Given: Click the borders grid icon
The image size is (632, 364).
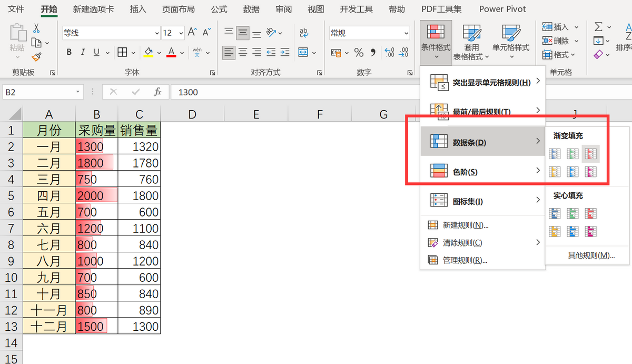Looking at the screenshot, I should click(x=122, y=52).
